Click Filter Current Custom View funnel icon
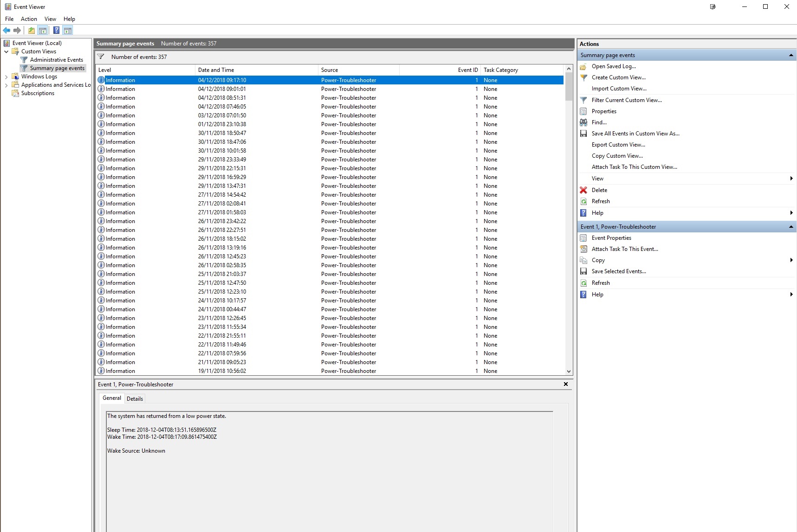797x532 pixels. [583, 100]
